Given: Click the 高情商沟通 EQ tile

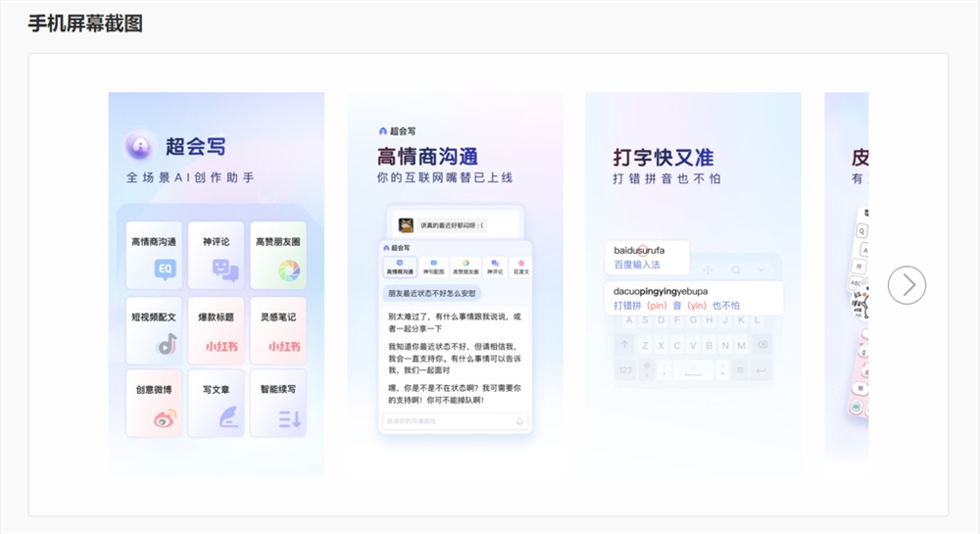Looking at the screenshot, I should (154, 255).
